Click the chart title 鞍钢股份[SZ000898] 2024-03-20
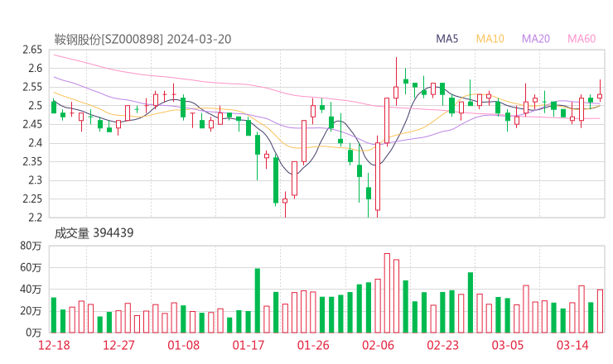Image resolution: width=613 pixels, height=364 pixels. click(142, 39)
